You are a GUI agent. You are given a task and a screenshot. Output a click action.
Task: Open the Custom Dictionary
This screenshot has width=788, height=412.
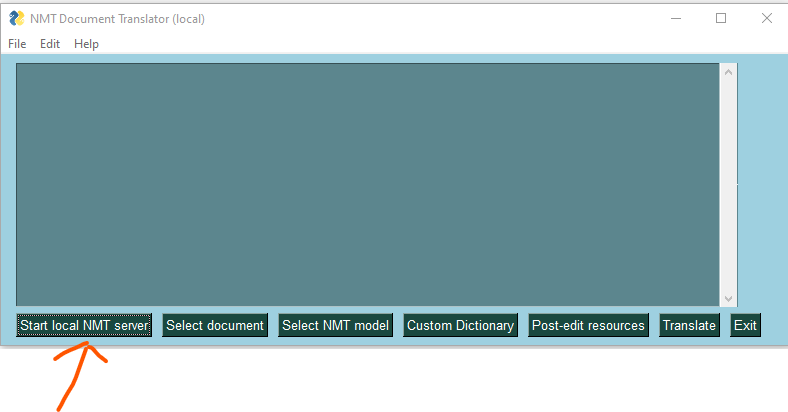pyautogui.click(x=460, y=325)
